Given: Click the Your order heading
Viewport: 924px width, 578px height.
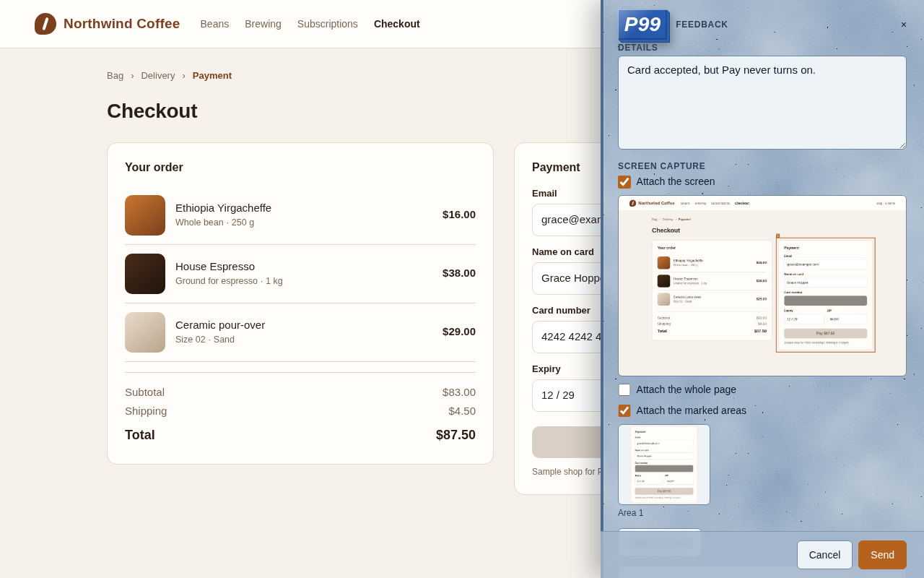Looking at the screenshot, I should (x=154, y=168).
